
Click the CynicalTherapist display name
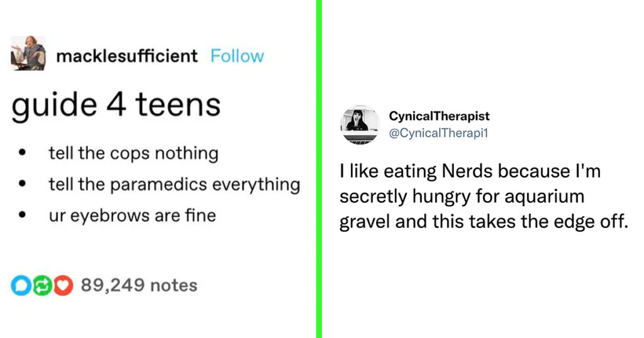pyautogui.click(x=439, y=116)
